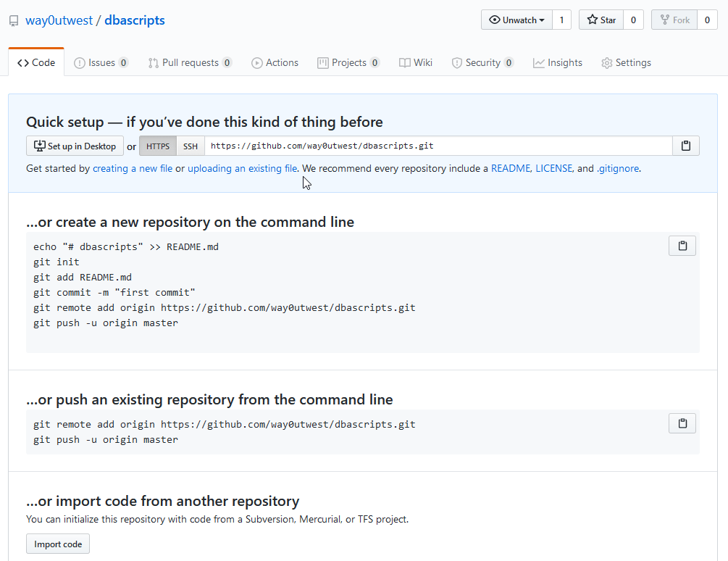Copy the new repository commands clipboard icon

pos(682,246)
